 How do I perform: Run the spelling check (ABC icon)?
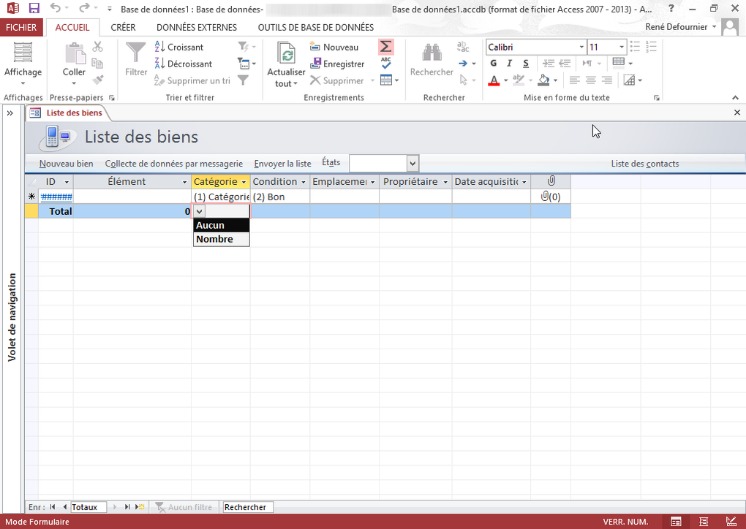[386, 63]
